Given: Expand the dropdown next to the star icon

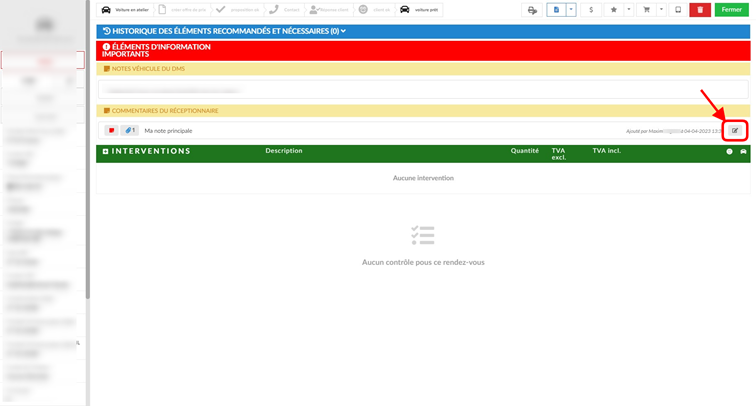Looking at the screenshot, I should (629, 10).
